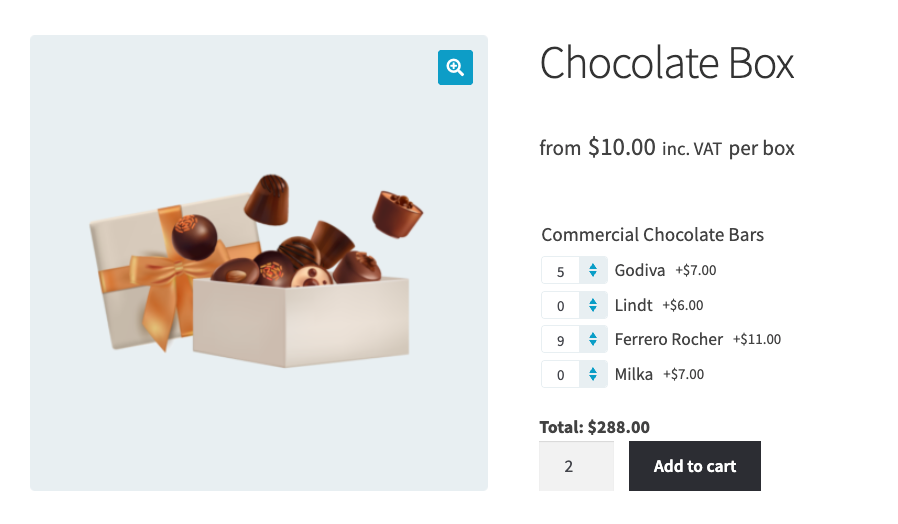Viewport: 898px width, 524px height.
Task: Focus the Lindt quantity field
Action: (x=561, y=305)
